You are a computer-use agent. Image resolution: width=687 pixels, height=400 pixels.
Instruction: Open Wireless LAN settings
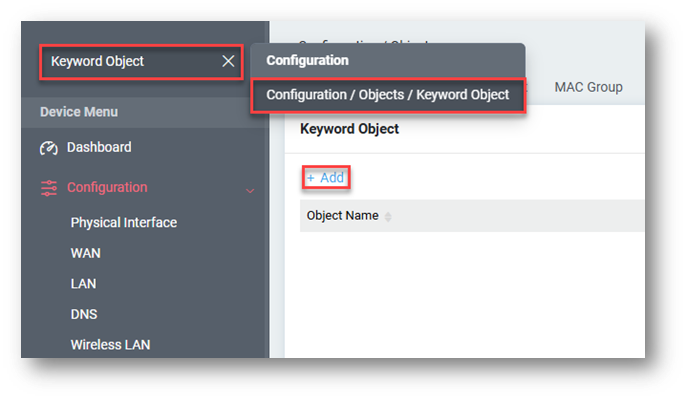[110, 345]
